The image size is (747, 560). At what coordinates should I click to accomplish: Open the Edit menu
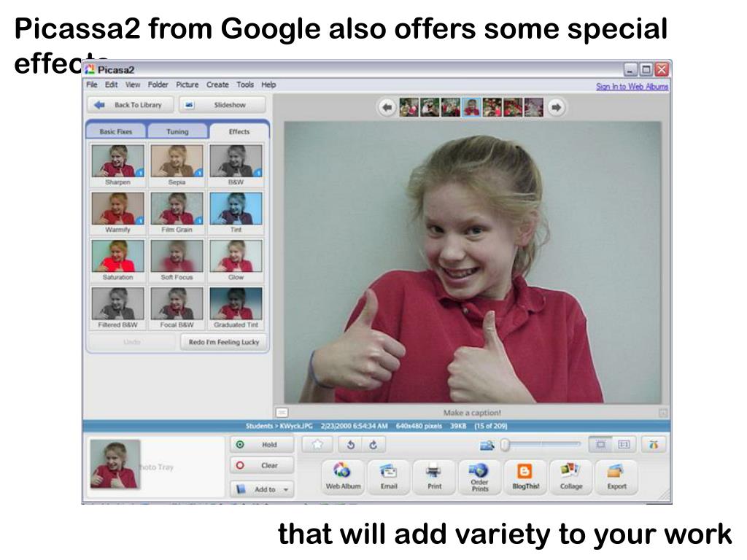pyautogui.click(x=112, y=85)
